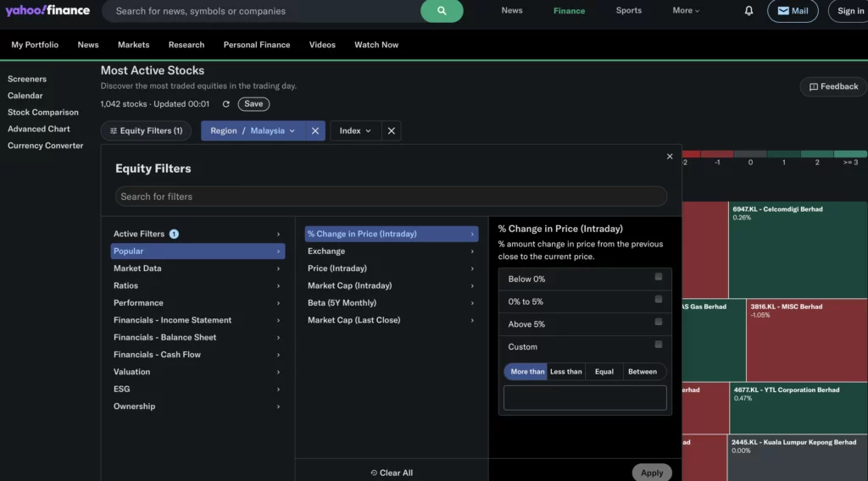Viewport: 868px width, 481px height.
Task: Go to Finance in top header
Action: [569, 10]
